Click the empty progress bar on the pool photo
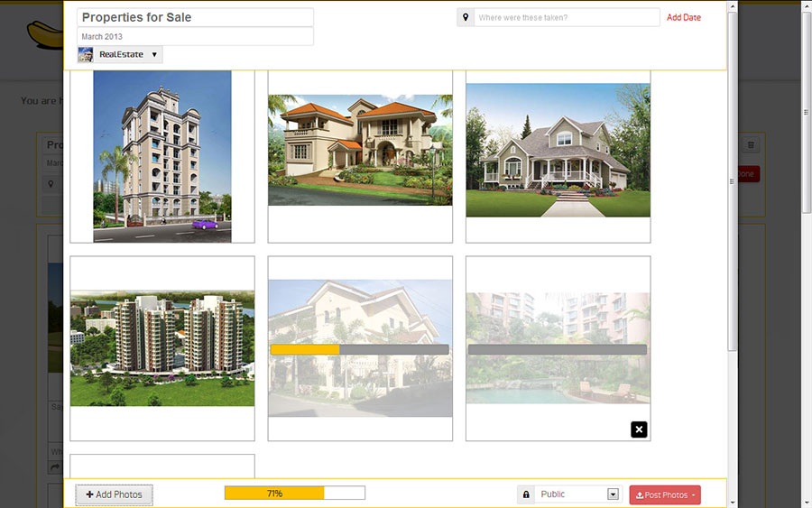The height and width of the screenshot is (508, 812). tap(558, 349)
